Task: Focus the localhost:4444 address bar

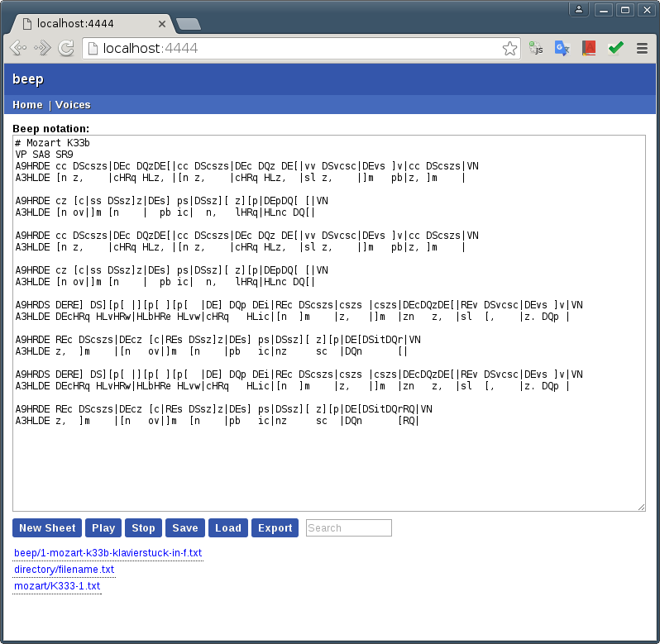Action: (x=301, y=49)
